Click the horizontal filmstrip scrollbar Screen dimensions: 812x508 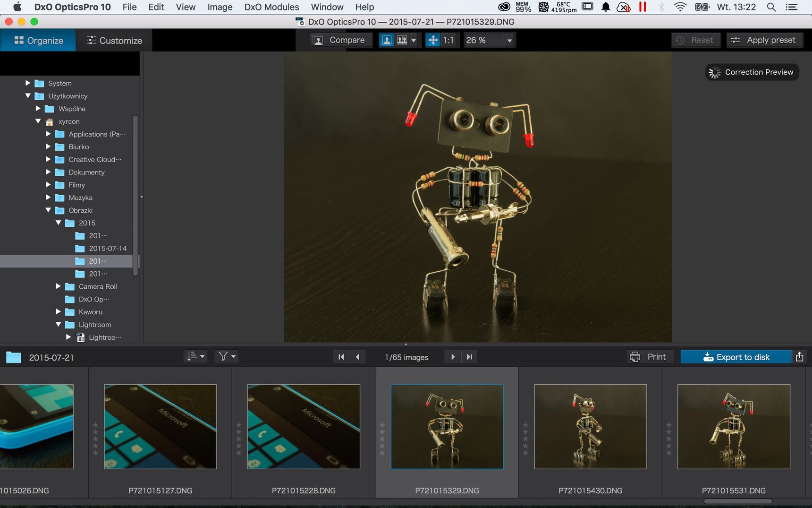[737, 501]
